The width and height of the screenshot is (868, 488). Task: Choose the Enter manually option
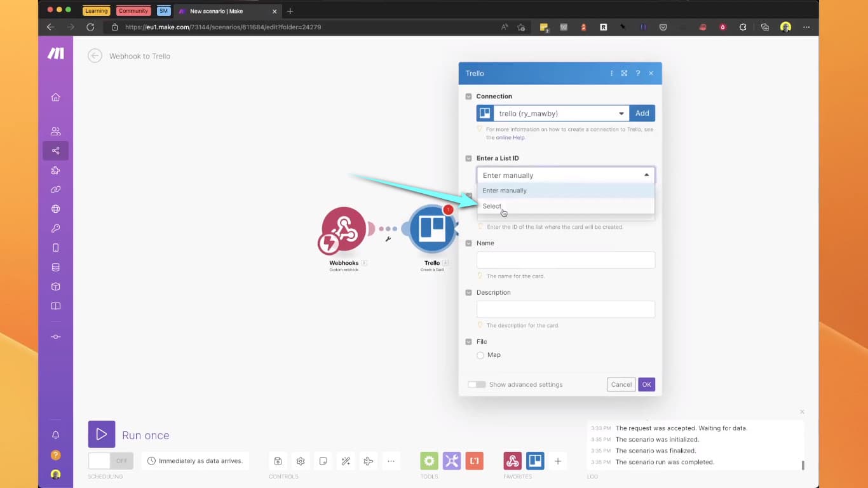566,191
